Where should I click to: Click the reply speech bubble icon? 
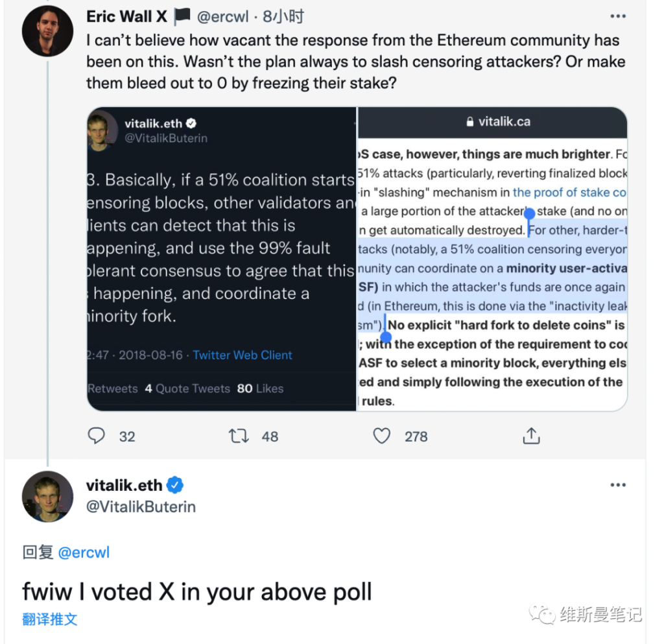96,436
